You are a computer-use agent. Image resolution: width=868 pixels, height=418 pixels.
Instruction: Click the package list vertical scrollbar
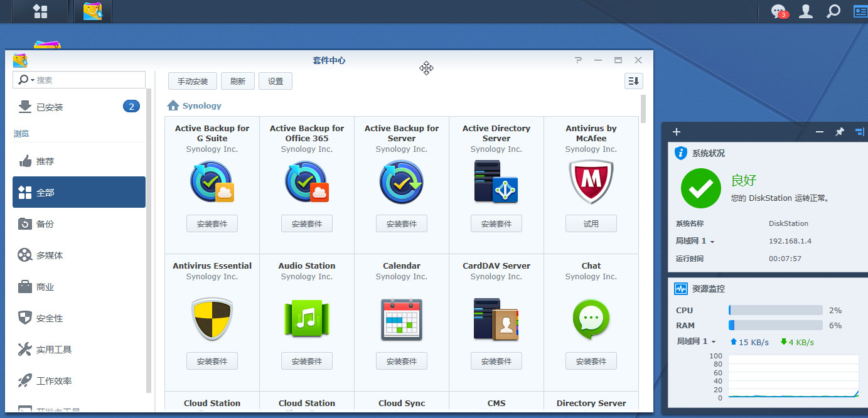tap(643, 109)
